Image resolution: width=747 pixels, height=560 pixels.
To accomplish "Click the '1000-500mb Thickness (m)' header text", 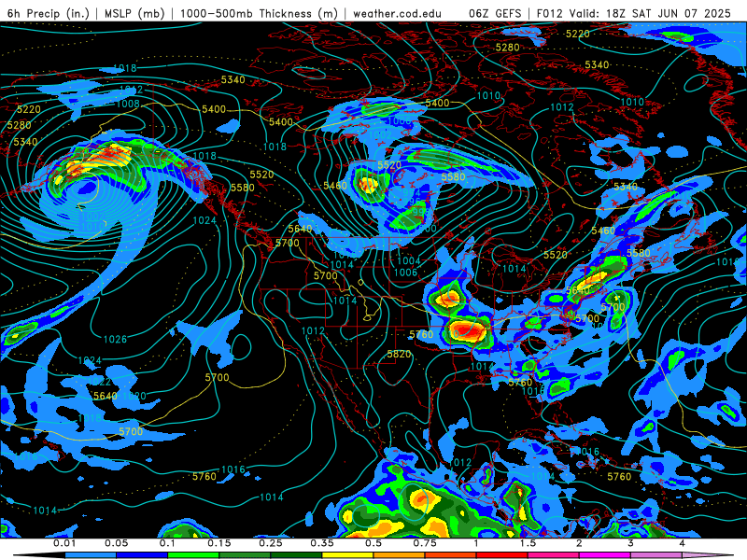I will [x=260, y=13].
